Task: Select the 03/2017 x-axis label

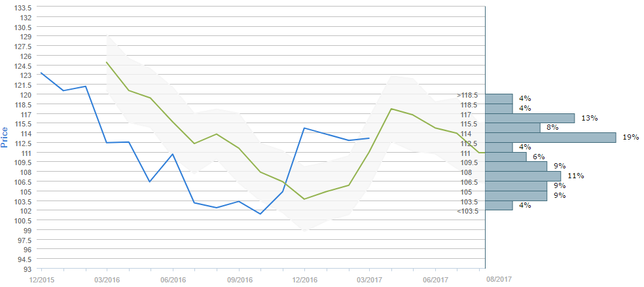Action: pyautogui.click(x=370, y=279)
